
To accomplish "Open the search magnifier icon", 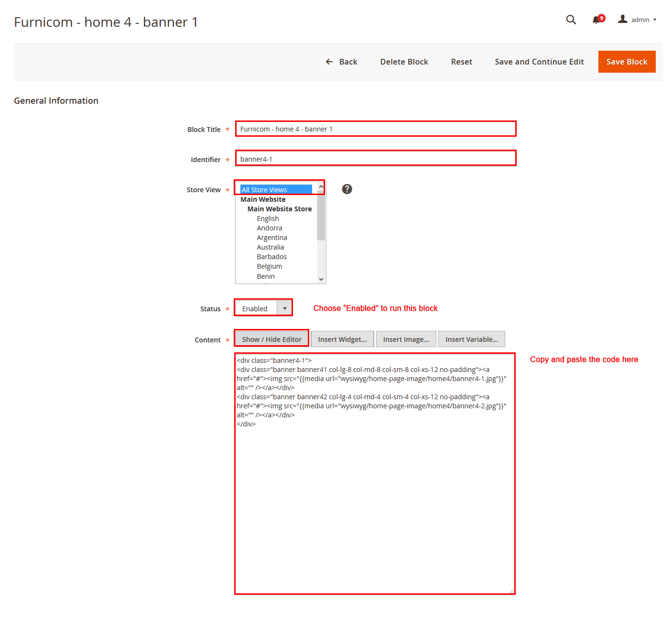I will [571, 20].
